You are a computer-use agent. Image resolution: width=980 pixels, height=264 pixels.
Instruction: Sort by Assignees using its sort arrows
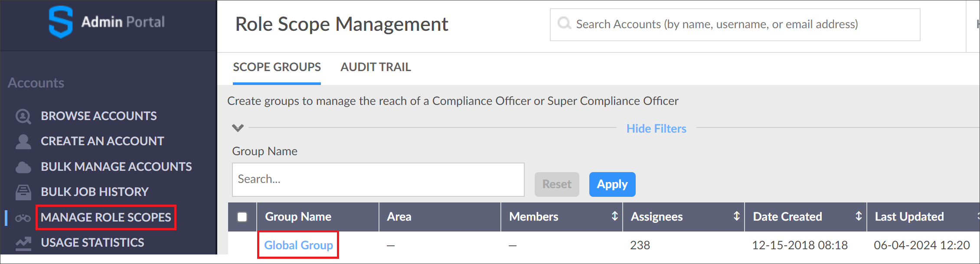click(736, 216)
